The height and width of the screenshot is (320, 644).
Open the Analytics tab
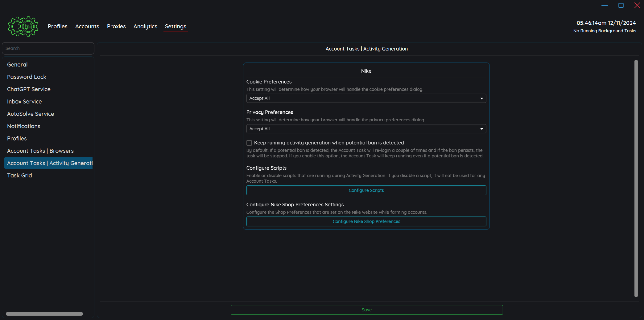tap(145, 26)
